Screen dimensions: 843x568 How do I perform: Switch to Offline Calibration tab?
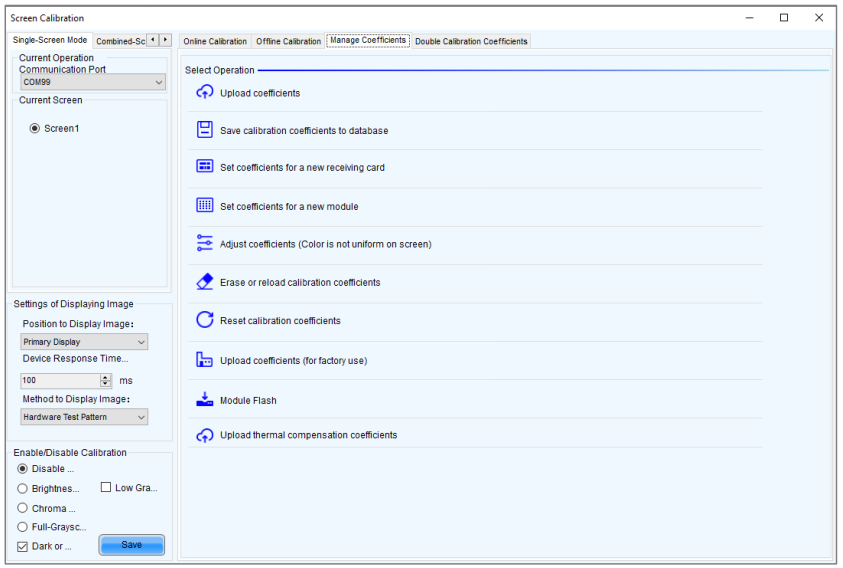[x=288, y=41]
